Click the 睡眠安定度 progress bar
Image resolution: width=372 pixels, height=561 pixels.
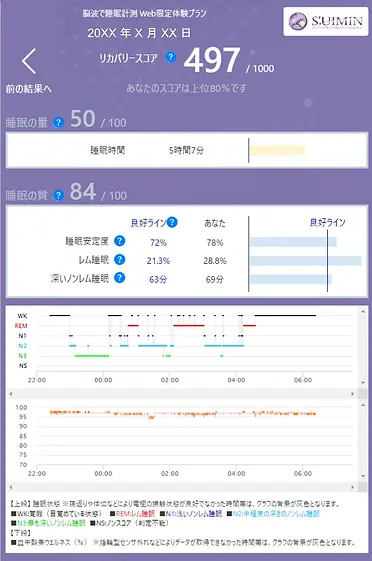(293, 242)
